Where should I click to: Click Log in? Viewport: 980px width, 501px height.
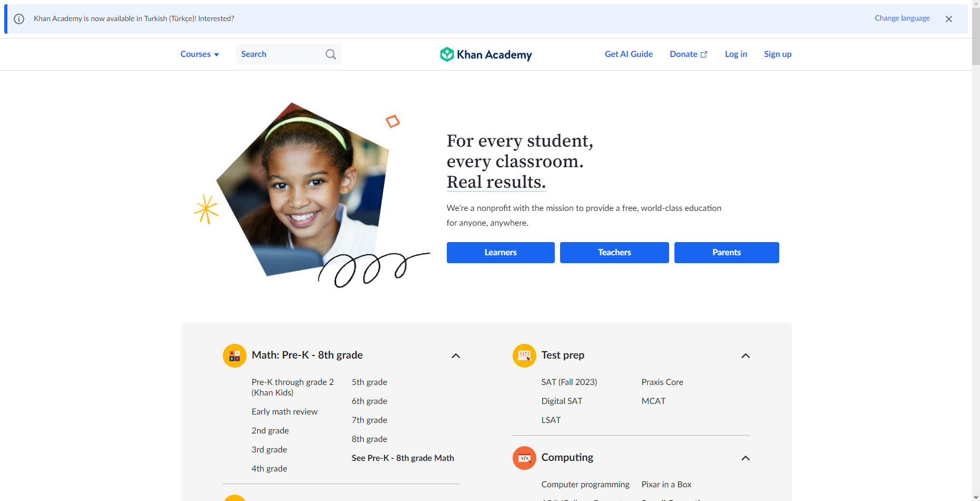coord(736,54)
